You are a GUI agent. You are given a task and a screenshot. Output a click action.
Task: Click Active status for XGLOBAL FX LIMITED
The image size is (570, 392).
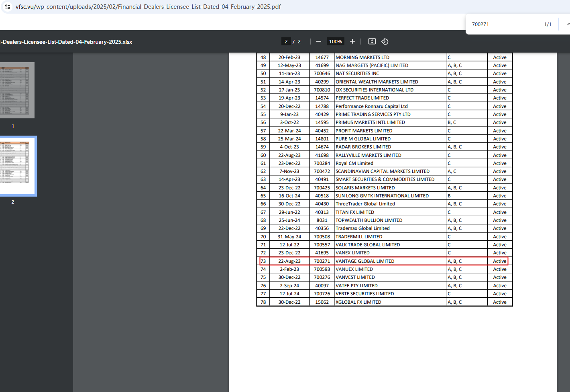coord(500,302)
